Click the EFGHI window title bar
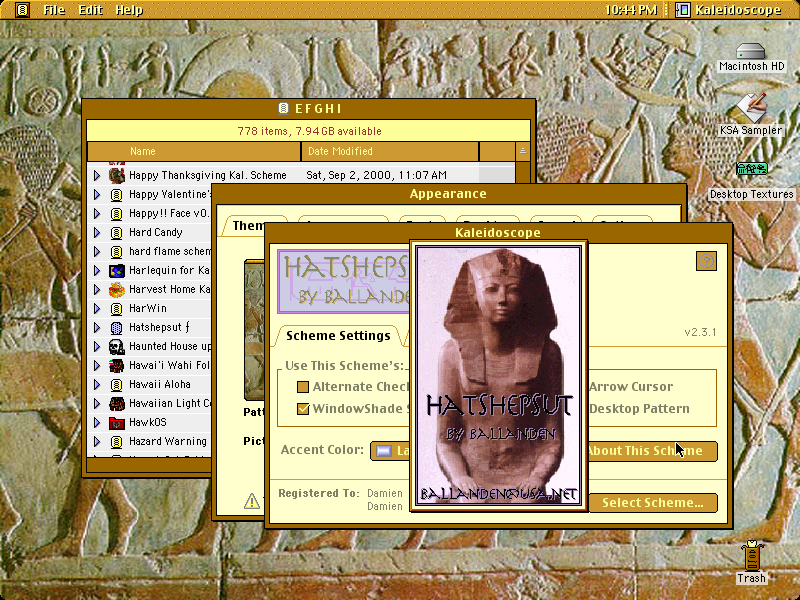This screenshot has width=800, height=600. click(309, 108)
